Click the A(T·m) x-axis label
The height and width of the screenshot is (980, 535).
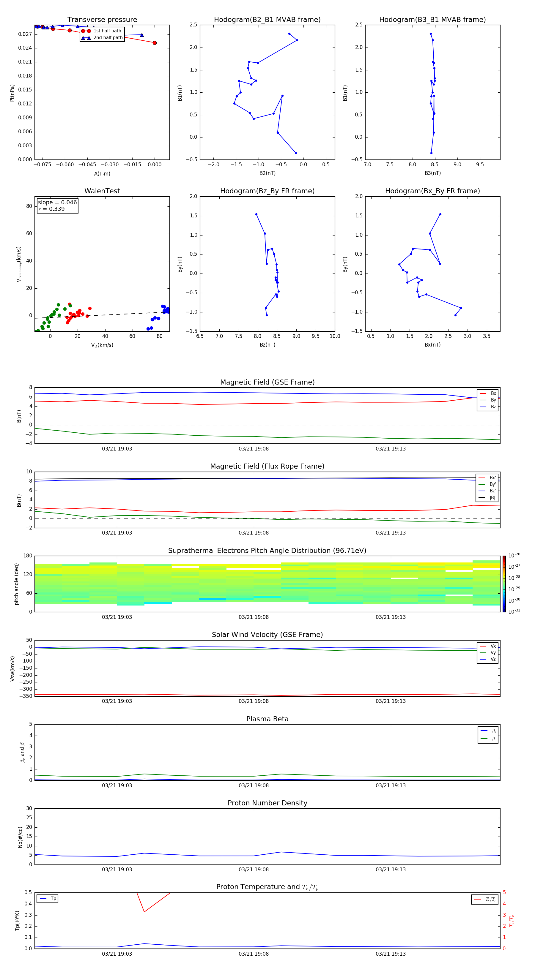pos(102,174)
